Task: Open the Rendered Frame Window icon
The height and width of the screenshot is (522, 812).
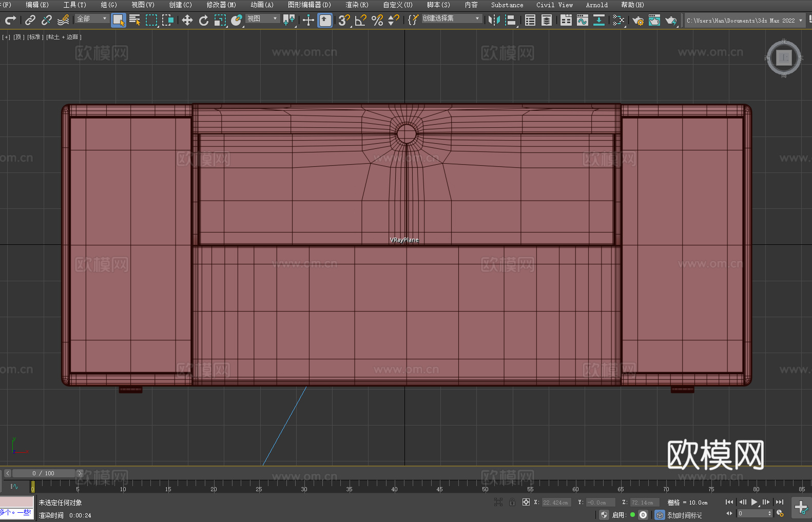Action: 654,20
